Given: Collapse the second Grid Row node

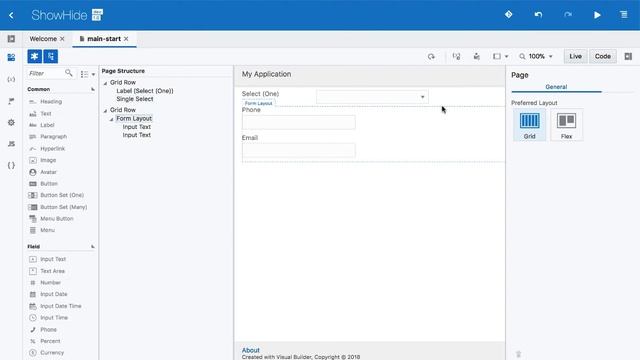Looking at the screenshot, I should 105,111.
